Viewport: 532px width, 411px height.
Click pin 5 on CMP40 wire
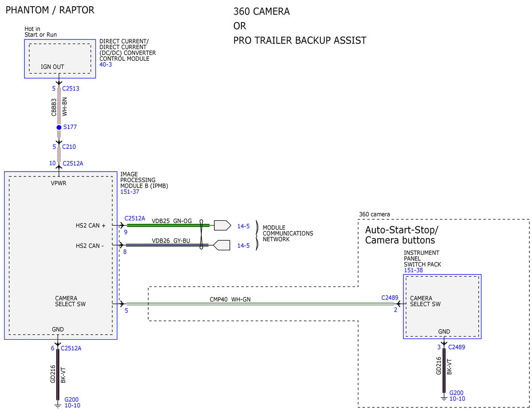tap(126, 311)
